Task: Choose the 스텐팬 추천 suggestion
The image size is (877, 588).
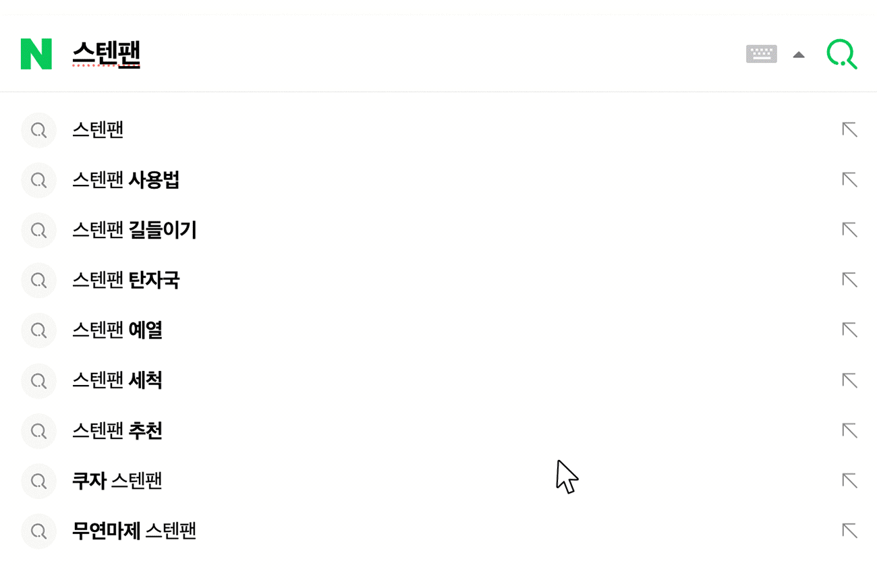Action: click(117, 431)
